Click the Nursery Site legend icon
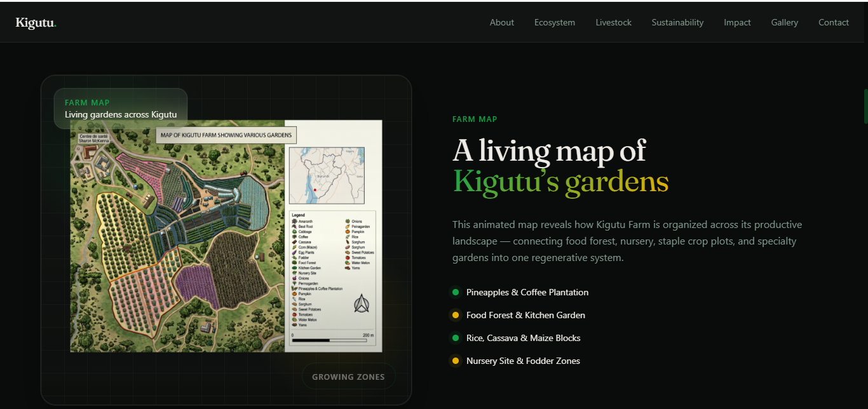This screenshot has height=409, width=868. click(294, 273)
